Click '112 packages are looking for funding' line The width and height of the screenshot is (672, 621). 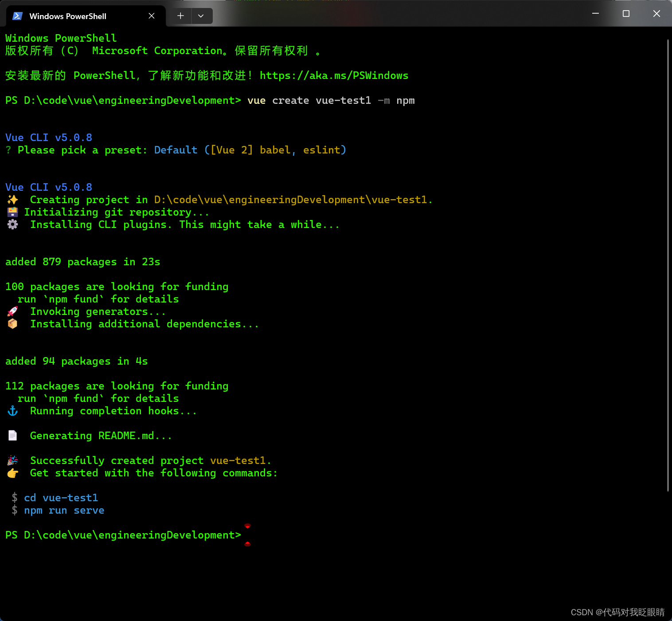[x=117, y=386]
